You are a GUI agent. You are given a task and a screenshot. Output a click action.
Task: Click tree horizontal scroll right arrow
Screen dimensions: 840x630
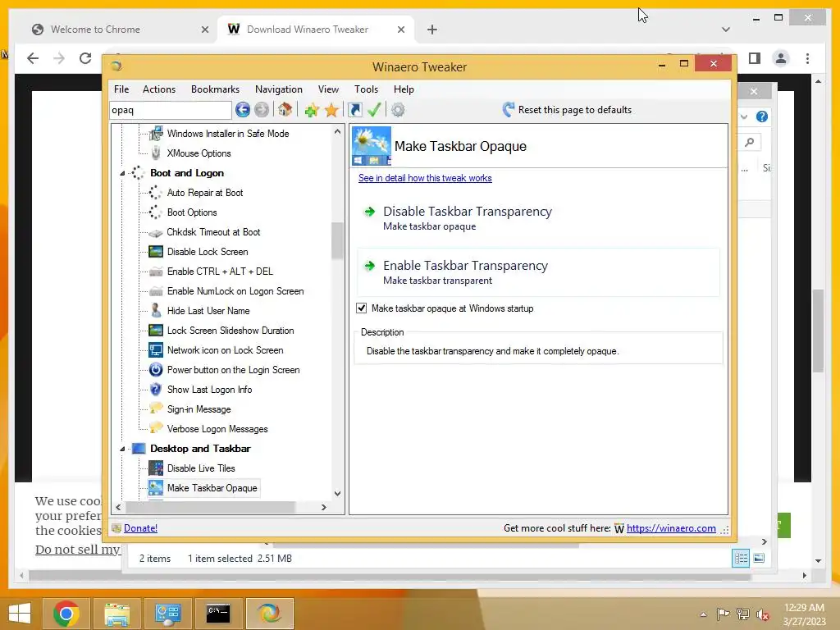tap(323, 507)
